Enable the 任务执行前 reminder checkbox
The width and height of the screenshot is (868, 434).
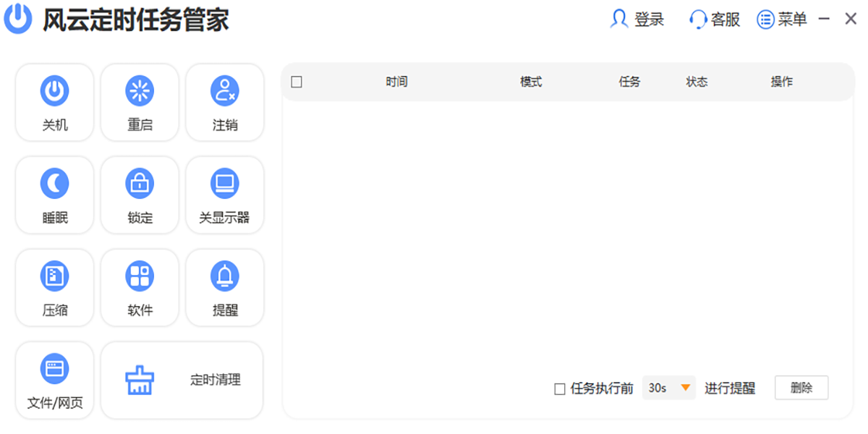(x=560, y=389)
